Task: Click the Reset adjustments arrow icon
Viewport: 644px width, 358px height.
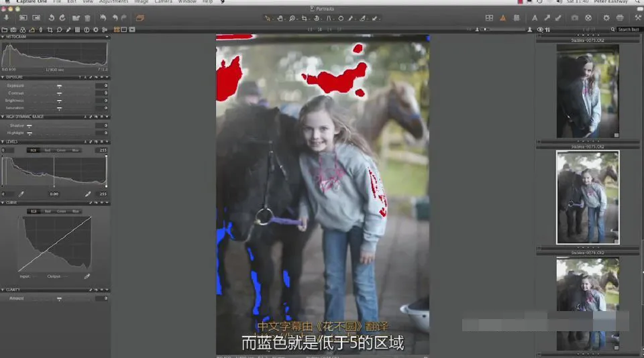Action: [x=103, y=18]
